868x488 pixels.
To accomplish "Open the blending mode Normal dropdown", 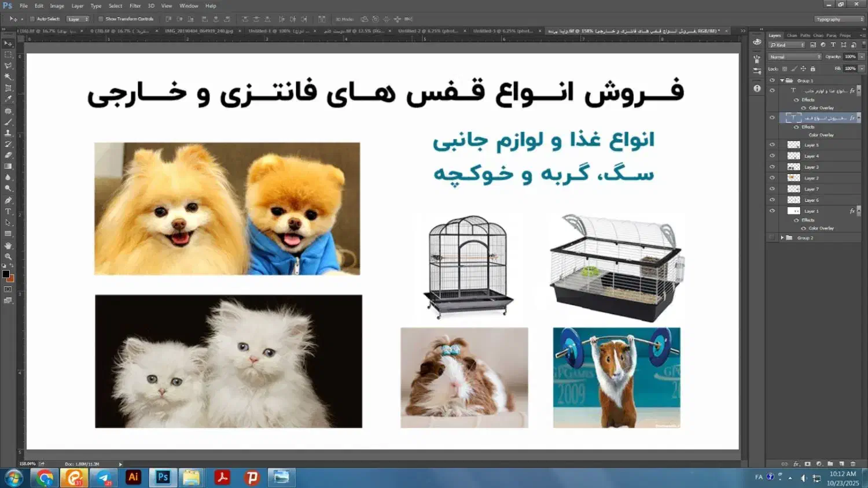I will tap(795, 57).
